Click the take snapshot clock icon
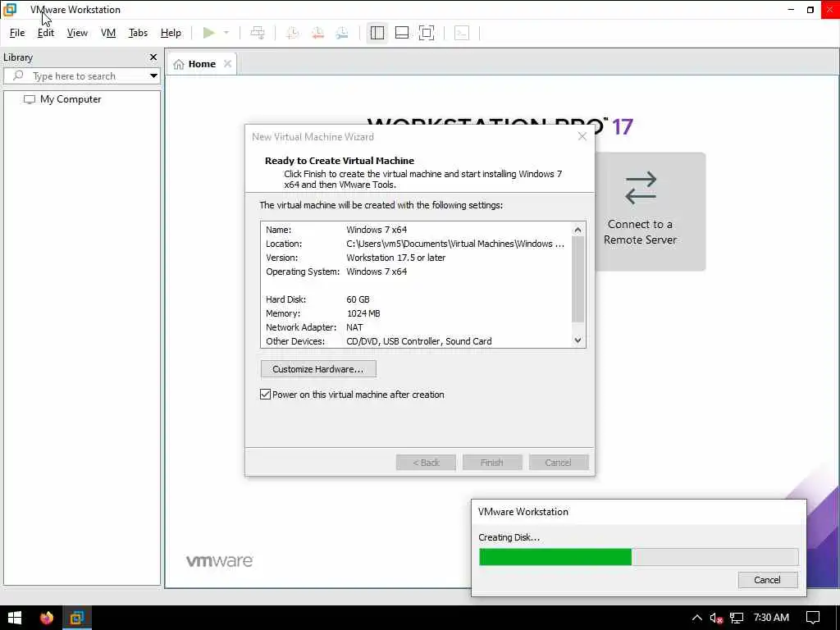This screenshot has height=630, width=840. click(293, 33)
